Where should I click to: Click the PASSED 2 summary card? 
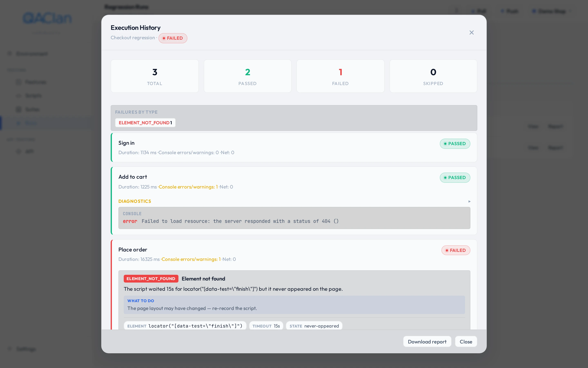(x=247, y=76)
